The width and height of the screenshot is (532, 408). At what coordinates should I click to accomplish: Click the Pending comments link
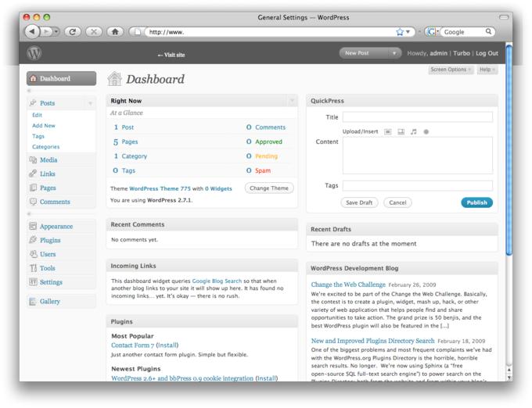point(266,156)
